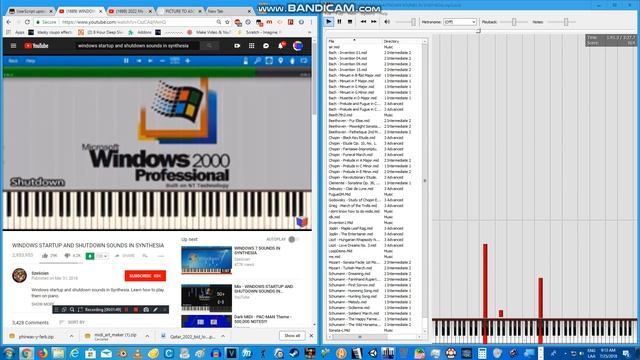
Task: Click the Chrome back arrow
Action: [x=9, y=22]
